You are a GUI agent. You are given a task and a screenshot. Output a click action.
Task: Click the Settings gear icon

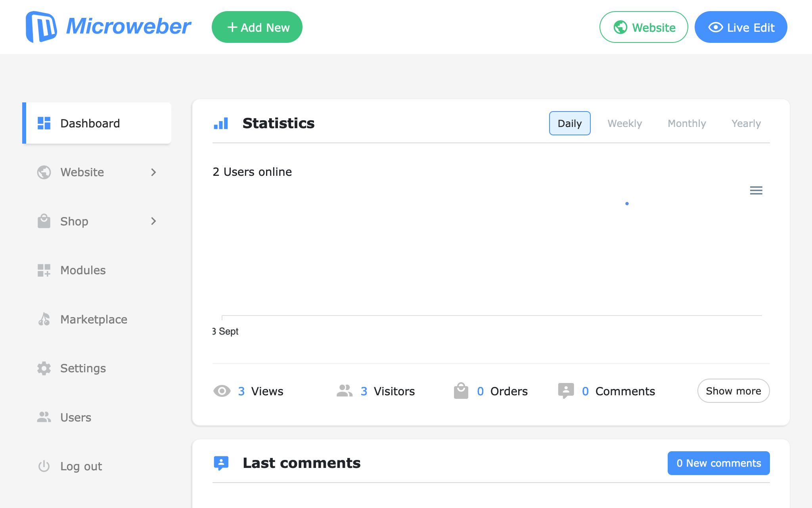(x=44, y=368)
